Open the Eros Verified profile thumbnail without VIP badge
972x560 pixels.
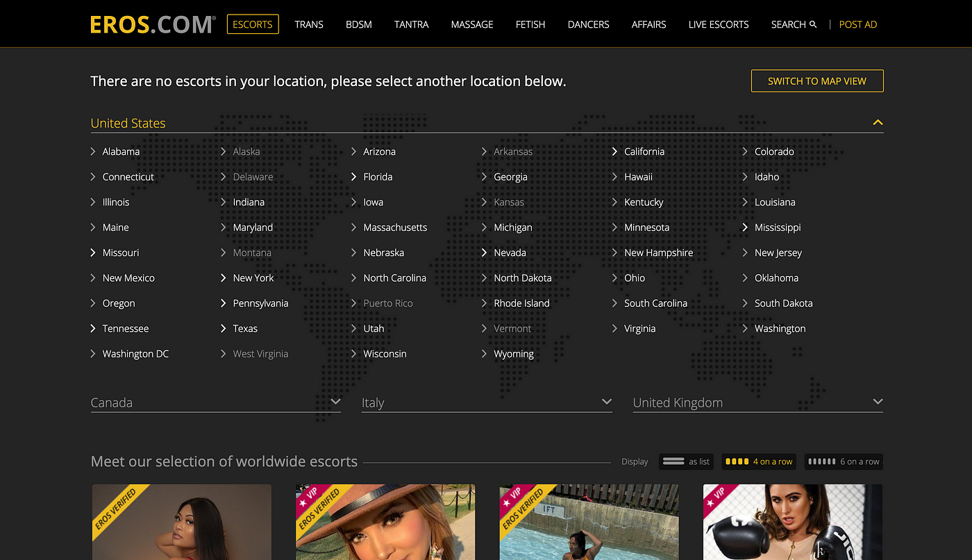[x=182, y=522]
